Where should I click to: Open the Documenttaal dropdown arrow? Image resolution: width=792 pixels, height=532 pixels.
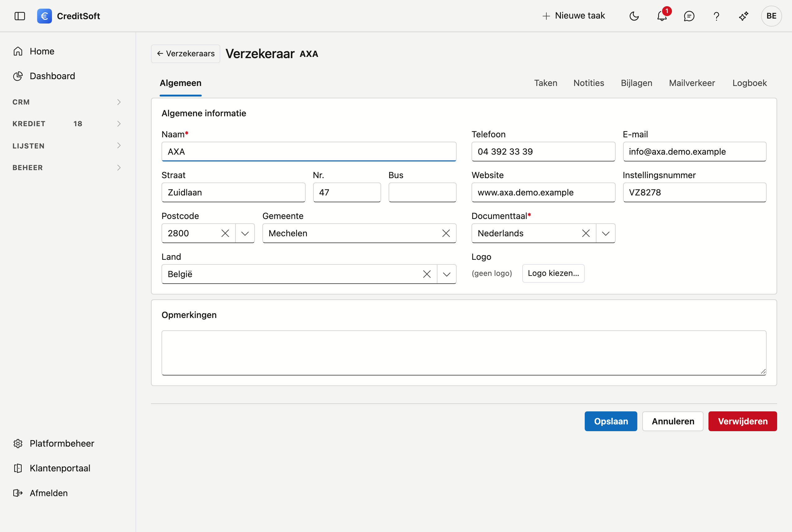pyautogui.click(x=606, y=233)
